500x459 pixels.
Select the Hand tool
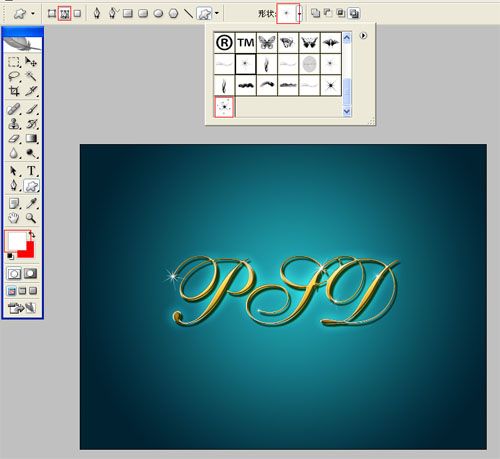pos(14,218)
